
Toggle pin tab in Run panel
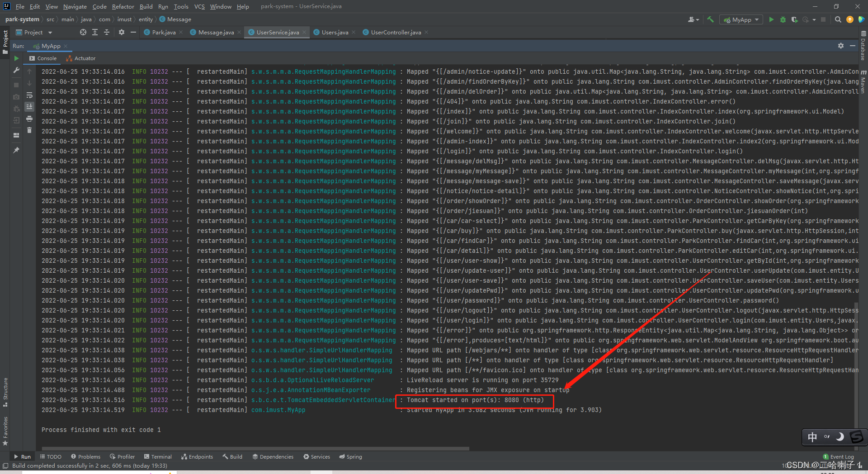click(x=16, y=150)
